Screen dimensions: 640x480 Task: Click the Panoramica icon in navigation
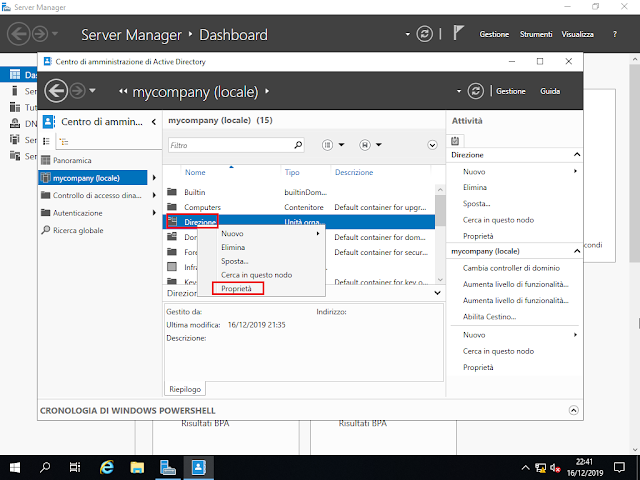(x=46, y=160)
